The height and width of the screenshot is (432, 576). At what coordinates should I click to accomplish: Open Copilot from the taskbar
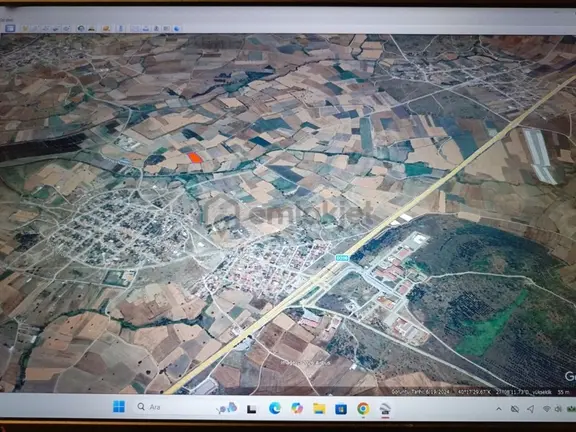(296, 408)
